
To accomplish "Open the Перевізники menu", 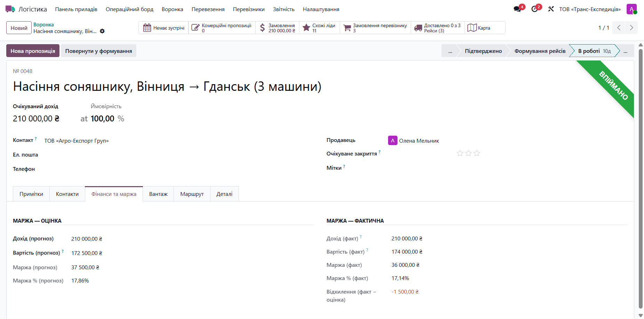I will pos(249,9).
